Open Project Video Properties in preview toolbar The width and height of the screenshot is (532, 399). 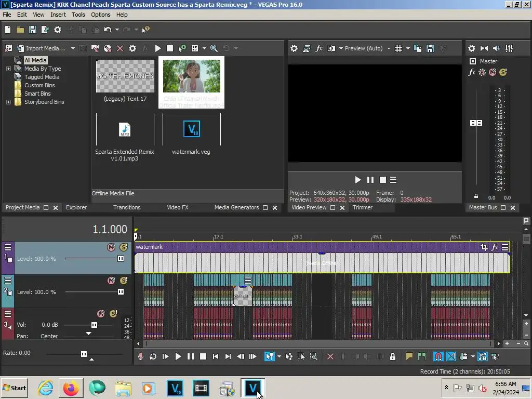294,48
